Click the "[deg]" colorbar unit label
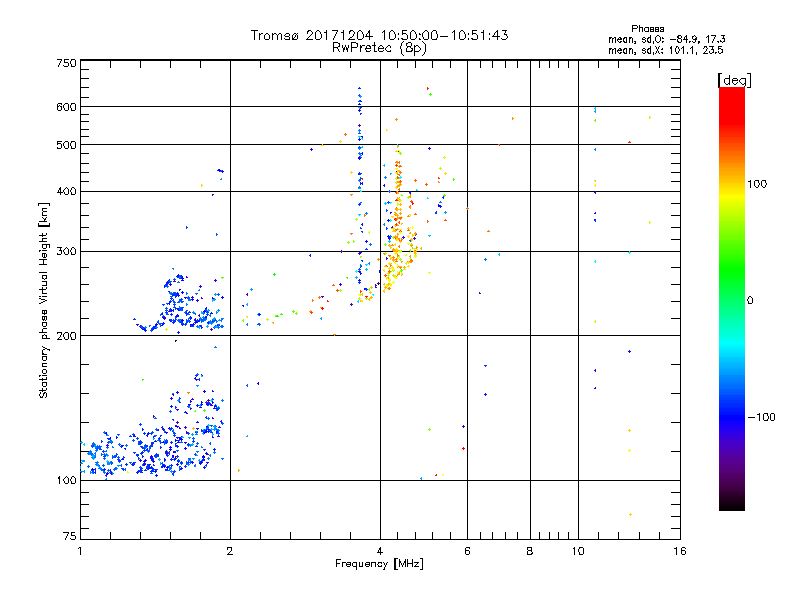Image resolution: width=800 pixels, height=600 pixels. pyautogui.click(x=734, y=80)
